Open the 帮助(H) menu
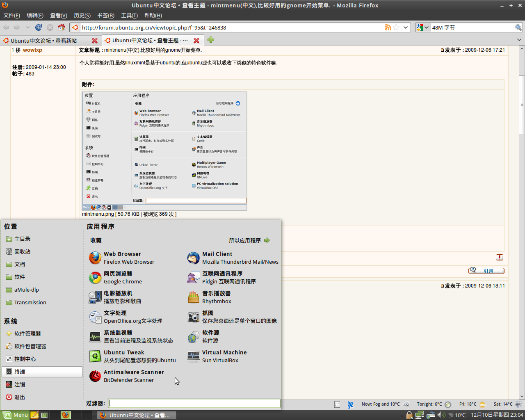The height and width of the screenshot is (420, 525). point(153,16)
